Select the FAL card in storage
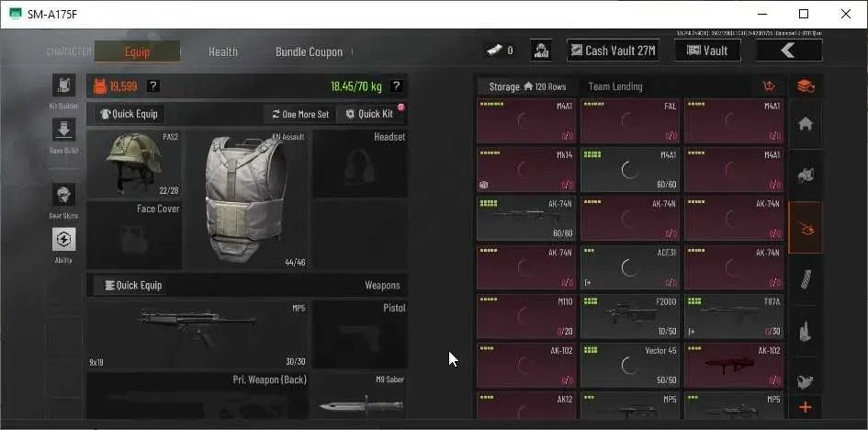The width and height of the screenshot is (868, 430). [629, 120]
